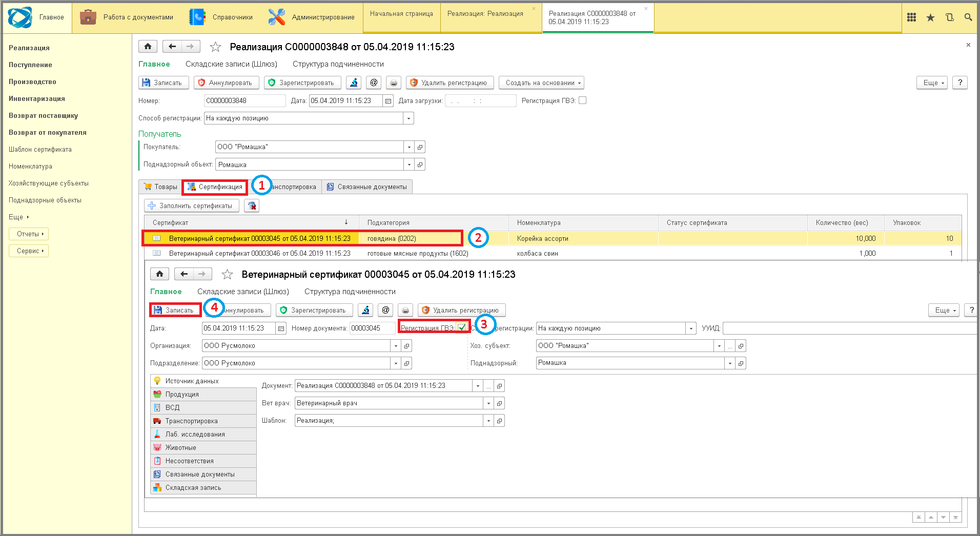The image size is (980, 536).
Task: Click the microscope icon in top toolbar
Action: (x=354, y=83)
